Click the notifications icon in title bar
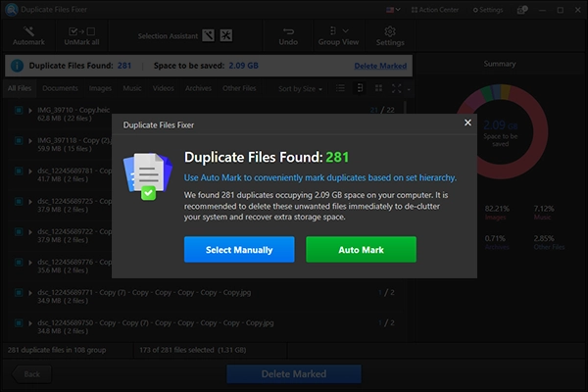 pyautogui.click(x=522, y=10)
